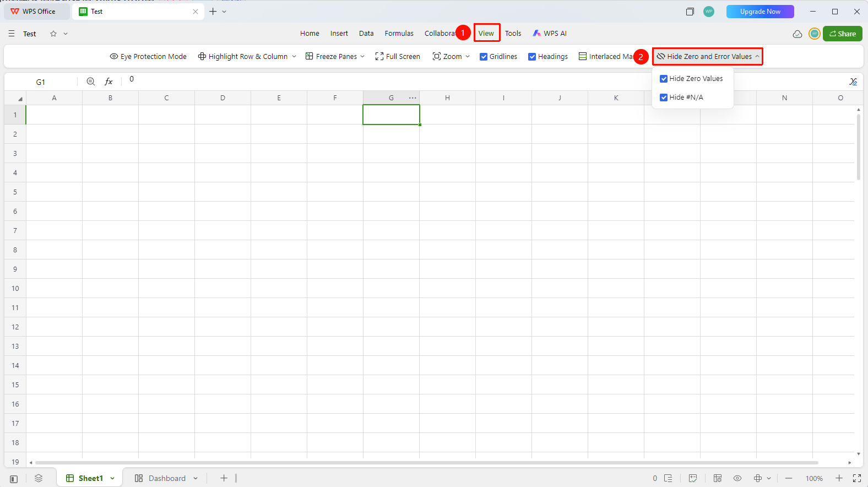This screenshot has width=868, height=487.
Task: Uncheck the Hide #N/A checkbox
Action: click(x=664, y=98)
